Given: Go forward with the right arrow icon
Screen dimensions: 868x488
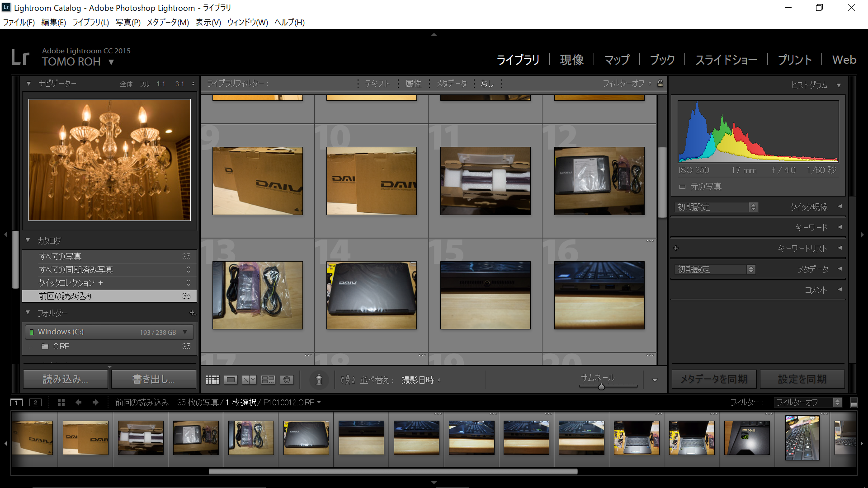Looking at the screenshot, I should click(95, 402).
